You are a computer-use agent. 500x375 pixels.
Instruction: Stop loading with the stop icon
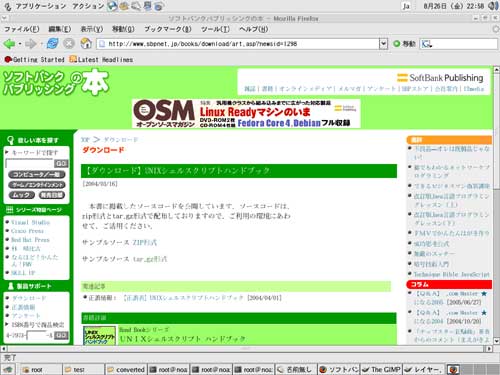[x=69, y=43]
